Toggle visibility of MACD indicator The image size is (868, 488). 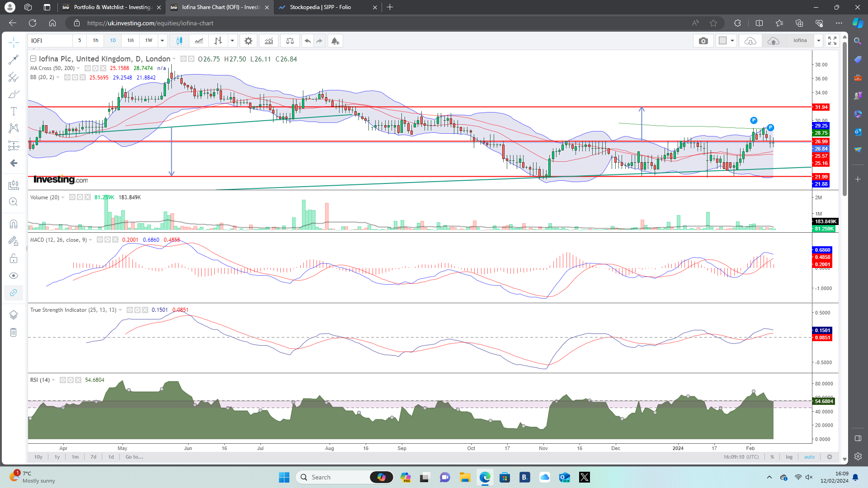coord(100,240)
